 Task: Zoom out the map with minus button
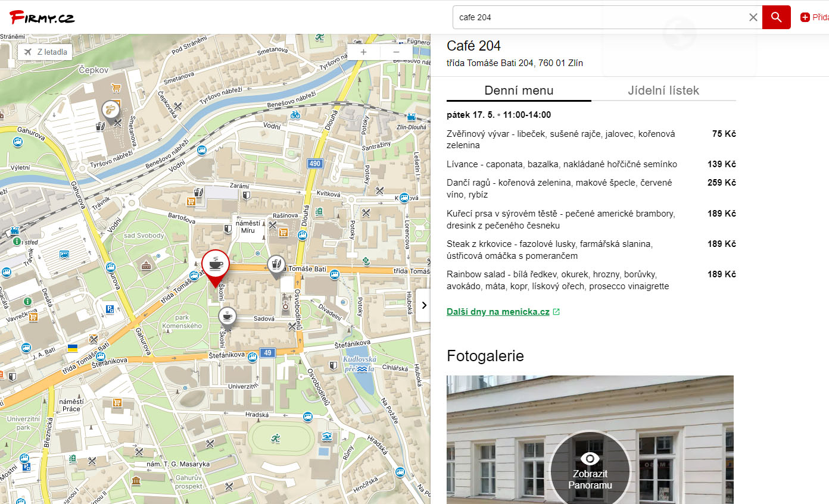(x=397, y=52)
